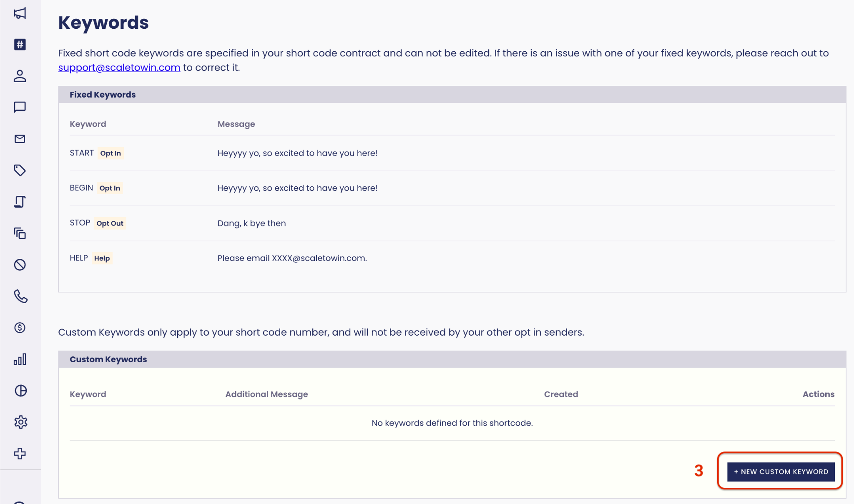Click the STOP keyword Opt Out badge
The image size is (854, 504).
[x=110, y=223]
